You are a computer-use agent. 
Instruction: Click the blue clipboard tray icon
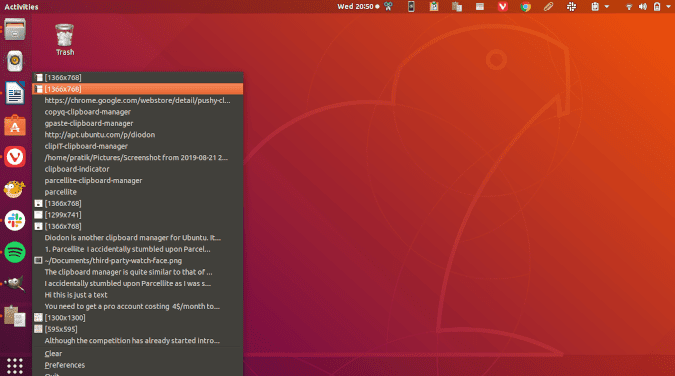click(x=434, y=6)
